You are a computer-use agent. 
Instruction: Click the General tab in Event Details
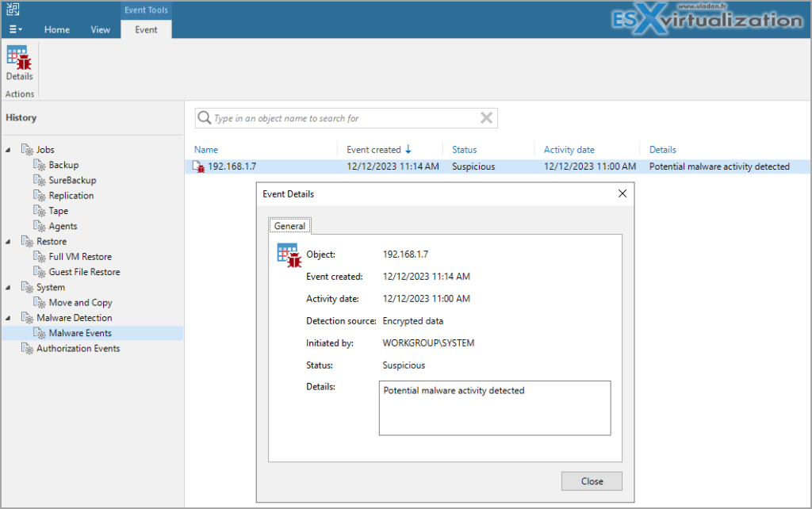pos(289,225)
